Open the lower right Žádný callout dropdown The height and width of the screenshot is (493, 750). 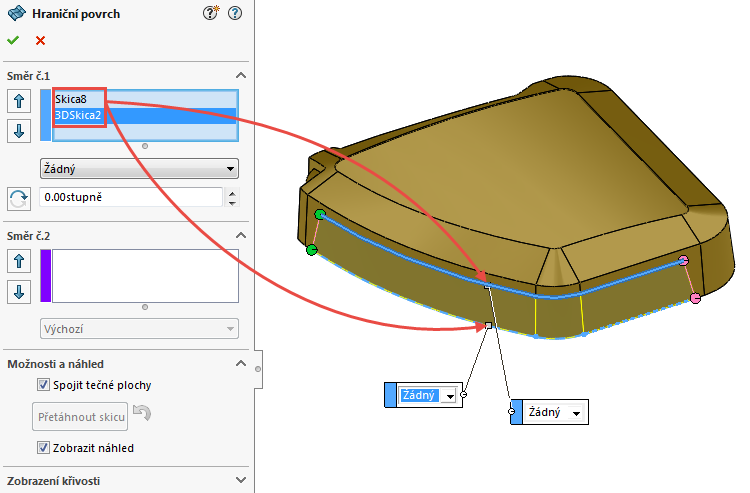pos(576,413)
